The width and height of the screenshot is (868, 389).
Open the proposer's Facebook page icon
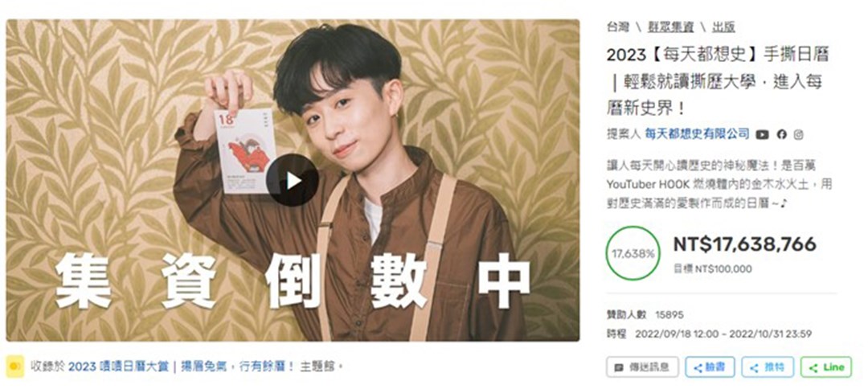pos(782,134)
